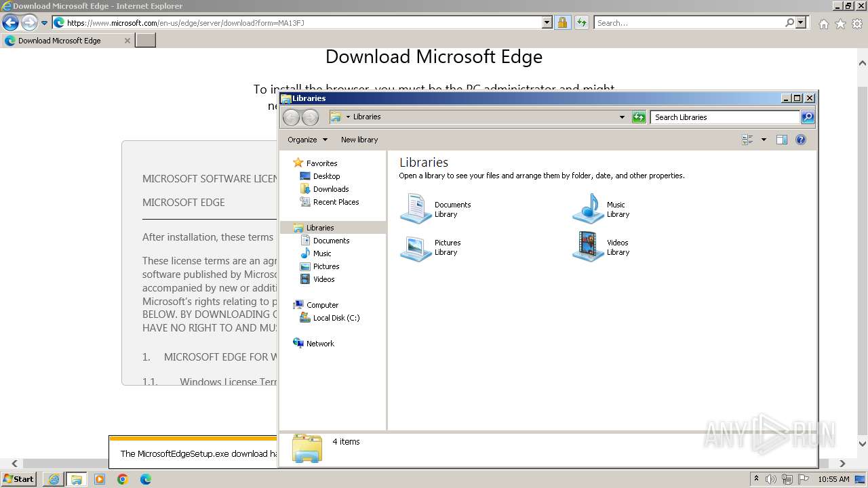
Task: Show the preview pane icon
Action: click(781, 140)
